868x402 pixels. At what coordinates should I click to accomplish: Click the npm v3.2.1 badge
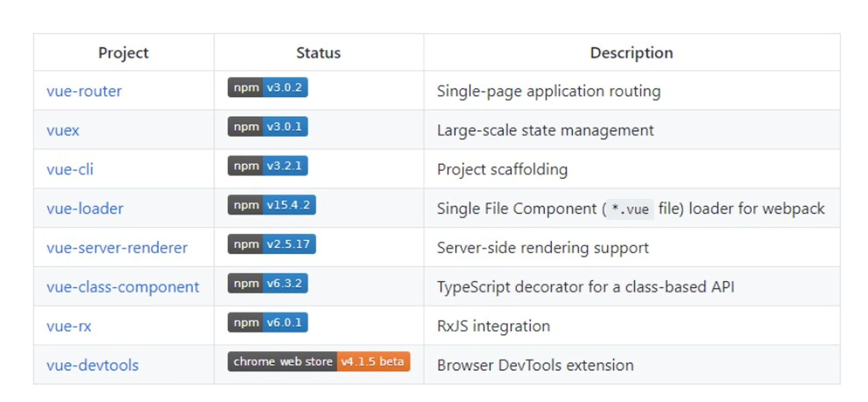coord(268,166)
